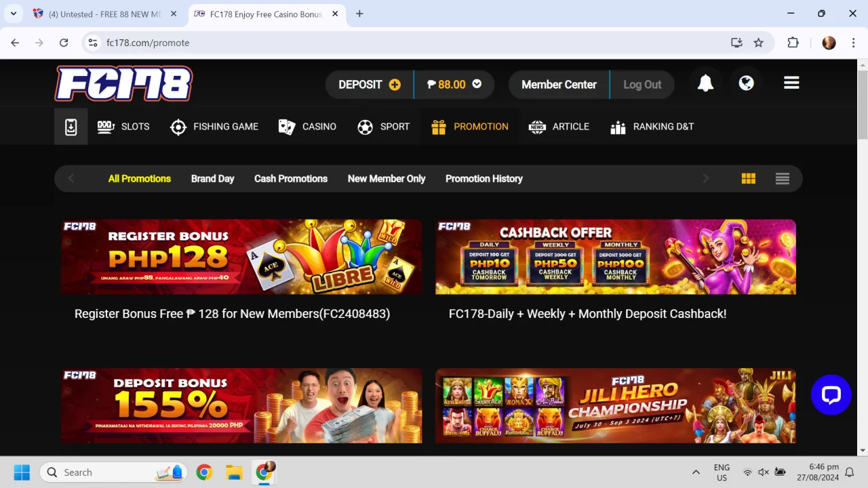Click the mobile app download icon
Image resolution: width=868 pixels, height=488 pixels.
[71, 127]
